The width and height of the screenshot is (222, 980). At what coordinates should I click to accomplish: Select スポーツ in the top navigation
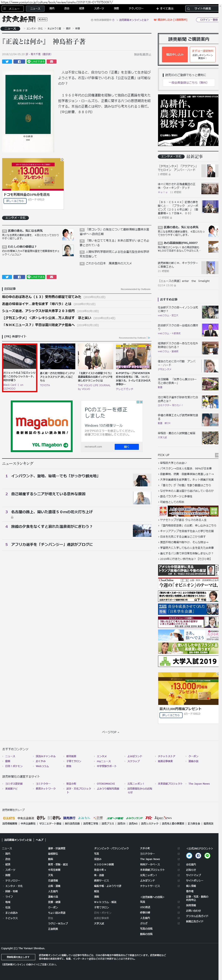99,8
